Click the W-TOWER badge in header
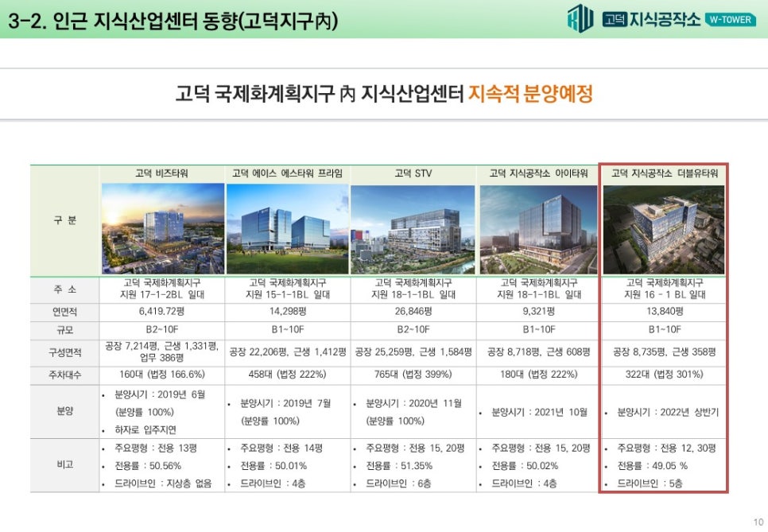Viewport: 768px width, 532px height. click(730, 20)
